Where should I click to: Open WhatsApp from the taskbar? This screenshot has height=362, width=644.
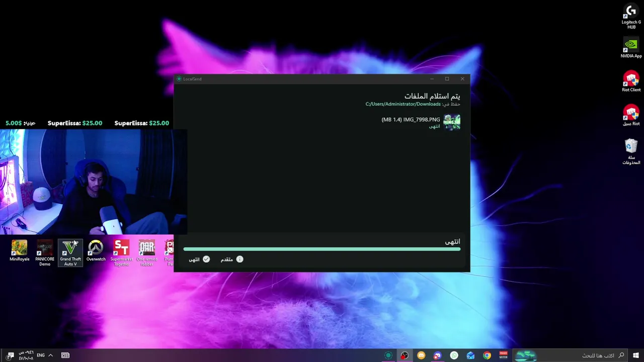point(454,355)
